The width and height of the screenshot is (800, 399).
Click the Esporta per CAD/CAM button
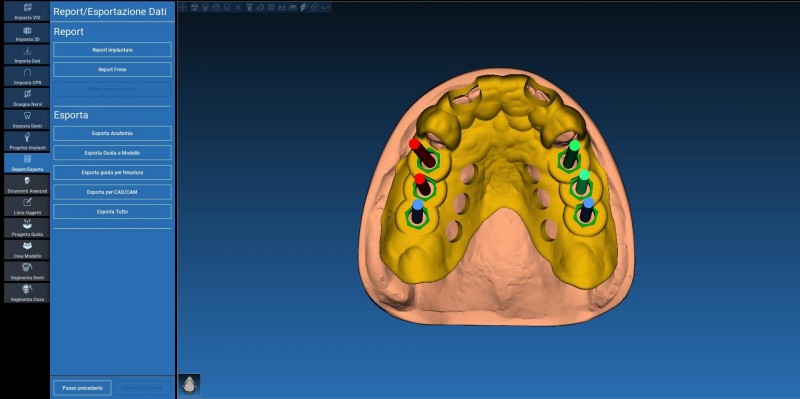(x=112, y=192)
